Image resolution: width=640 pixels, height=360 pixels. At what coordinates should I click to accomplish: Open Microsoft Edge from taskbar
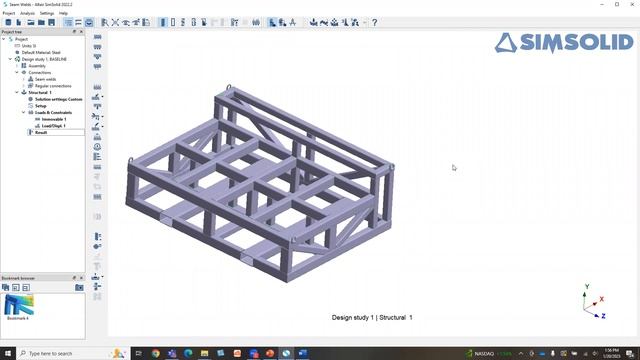(188, 353)
